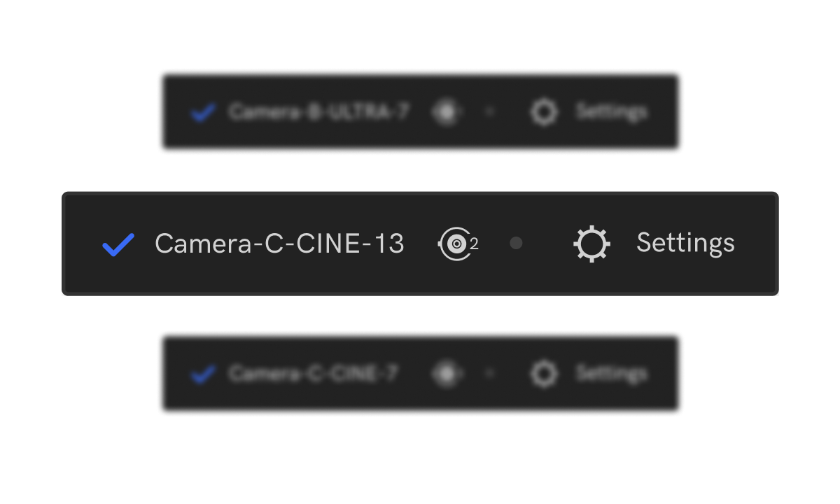Image resolution: width=840 pixels, height=504 pixels.
Task: Open Settings text for Camera-B-ULTRA-7
Action: (611, 111)
